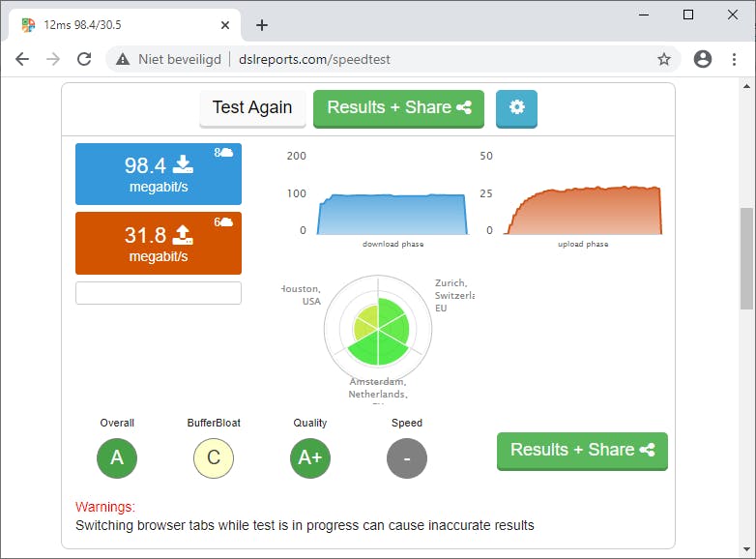
Task: Click the scrollbar down arrow
Action: 746,549
